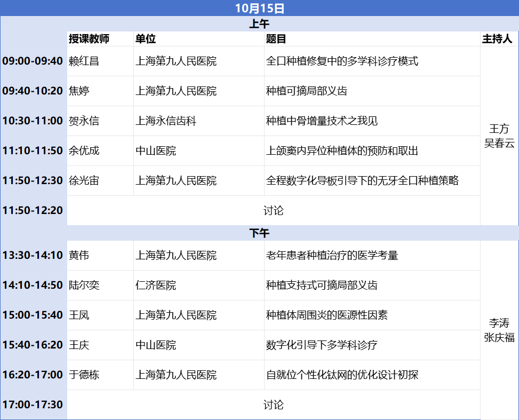
Task: Click teacher name 黄伟
Action: [x=79, y=256]
